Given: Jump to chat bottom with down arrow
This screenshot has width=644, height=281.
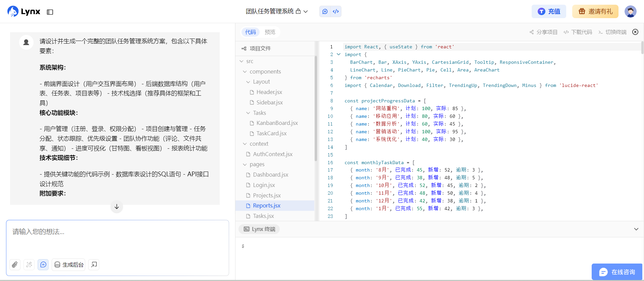Looking at the screenshot, I should click(x=117, y=206).
